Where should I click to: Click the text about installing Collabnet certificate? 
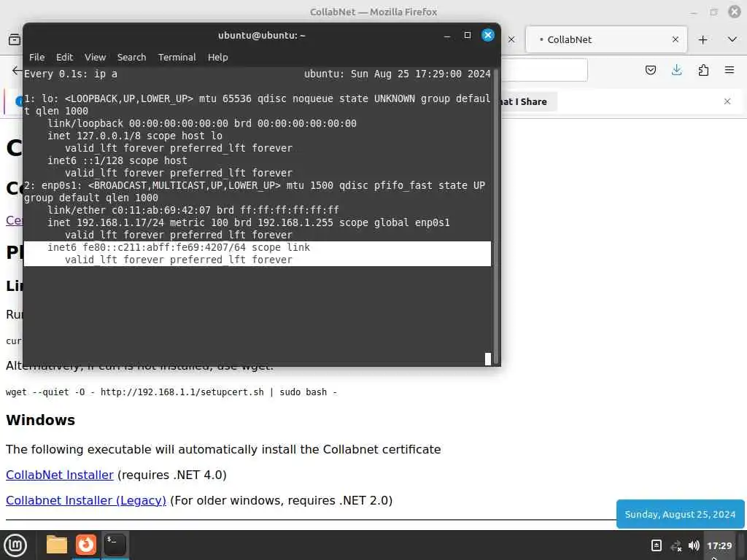[x=223, y=449]
